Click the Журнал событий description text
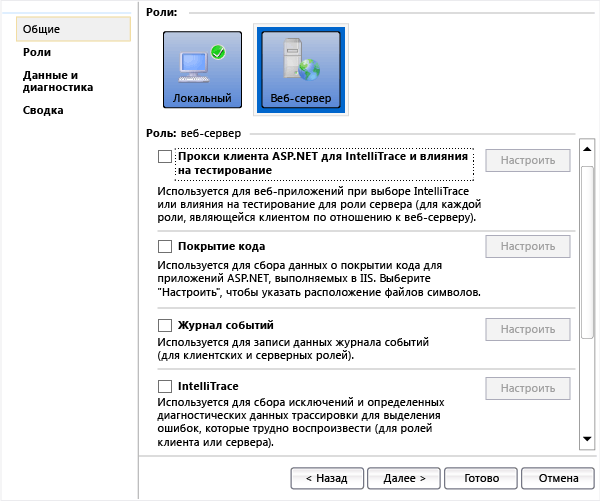 click(x=293, y=349)
